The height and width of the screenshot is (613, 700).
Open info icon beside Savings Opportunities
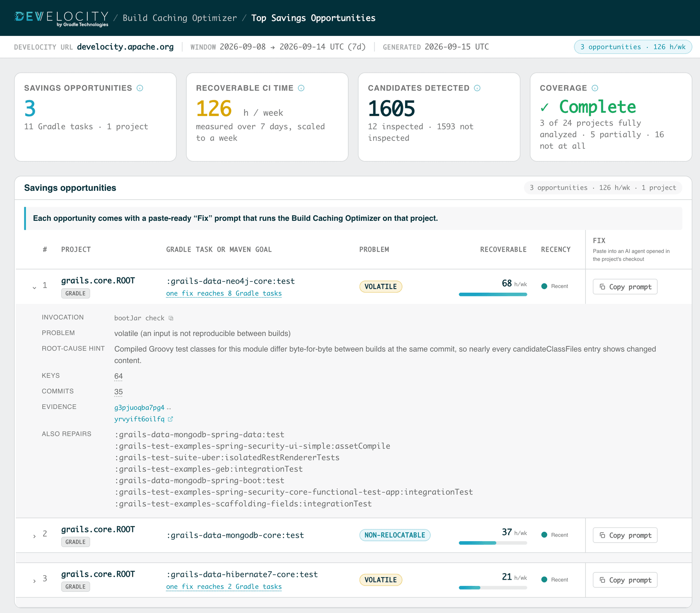[140, 88]
